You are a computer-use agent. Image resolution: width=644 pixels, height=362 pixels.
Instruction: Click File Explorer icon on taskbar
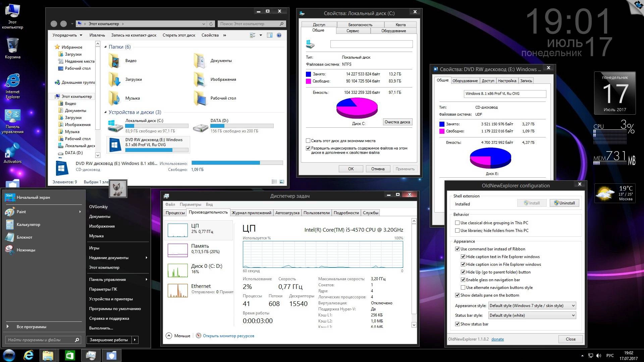coord(48,355)
